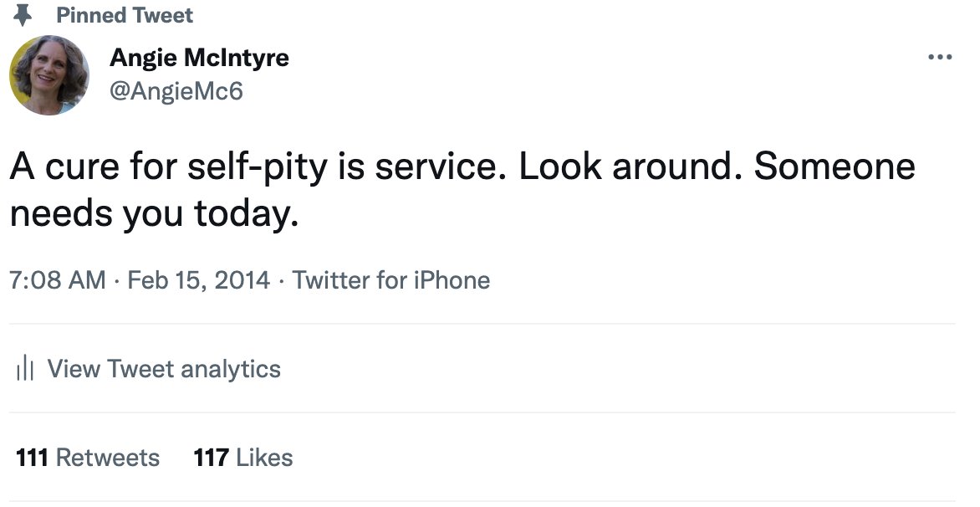
Task: Click the word "Someone" in the tweet
Action: 834,167
